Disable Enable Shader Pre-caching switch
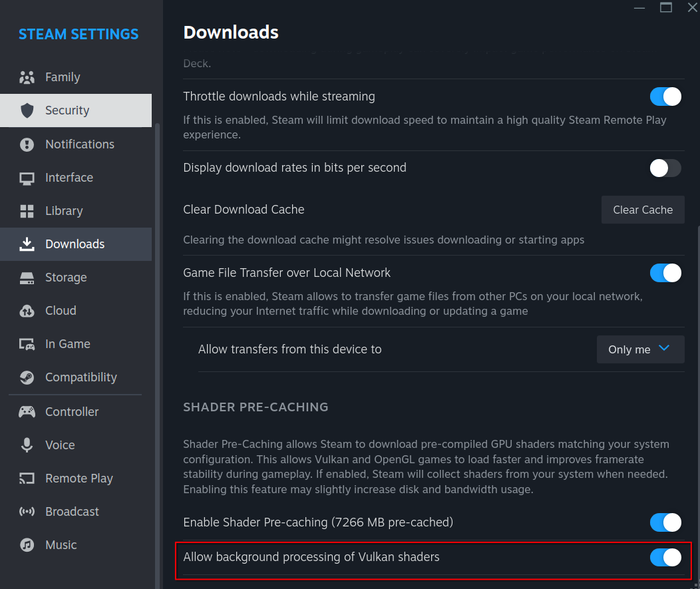The width and height of the screenshot is (700, 589). (665, 522)
